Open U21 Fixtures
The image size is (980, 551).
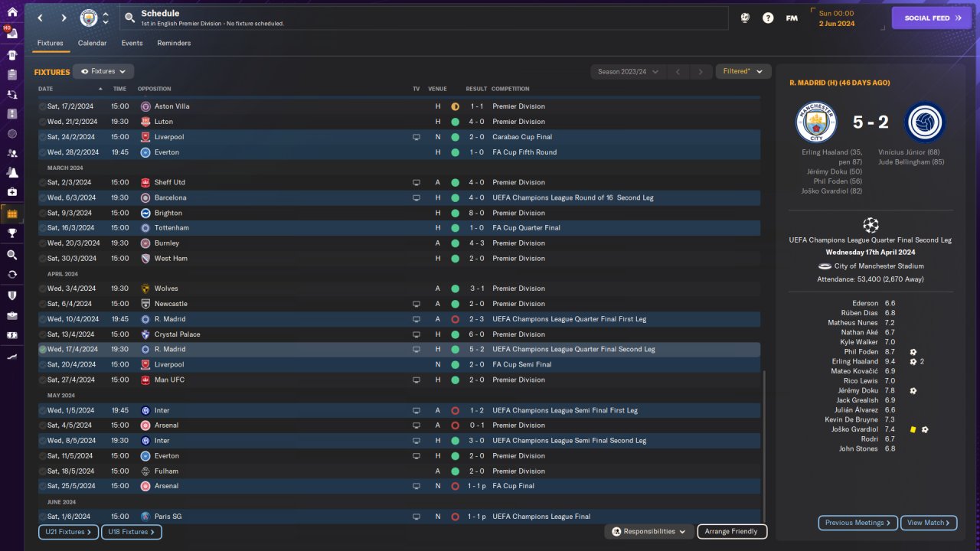pos(68,532)
